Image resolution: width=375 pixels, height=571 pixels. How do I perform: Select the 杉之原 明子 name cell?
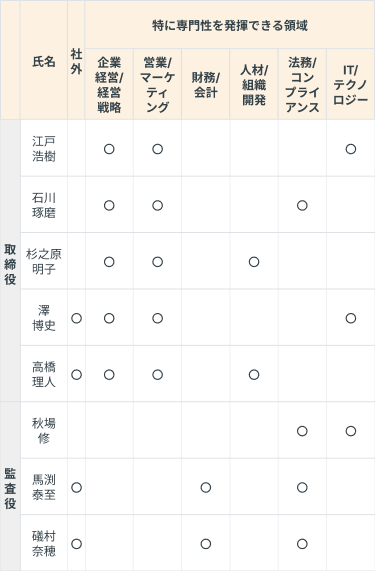[44, 261]
